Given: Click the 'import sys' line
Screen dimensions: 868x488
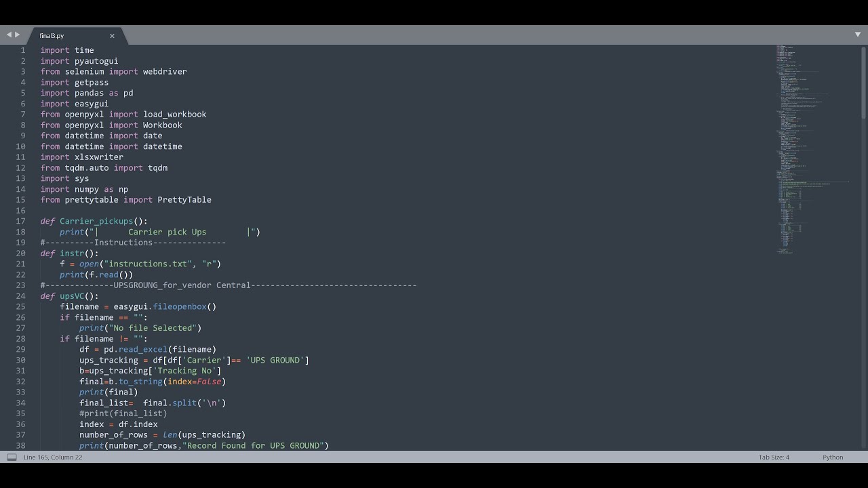Looking at the screenshot, I should pos(64,178).
